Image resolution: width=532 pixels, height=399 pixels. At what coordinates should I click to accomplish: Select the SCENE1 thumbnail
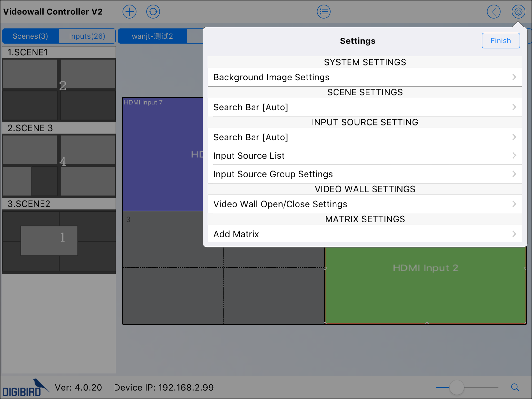tap(59, 90)
